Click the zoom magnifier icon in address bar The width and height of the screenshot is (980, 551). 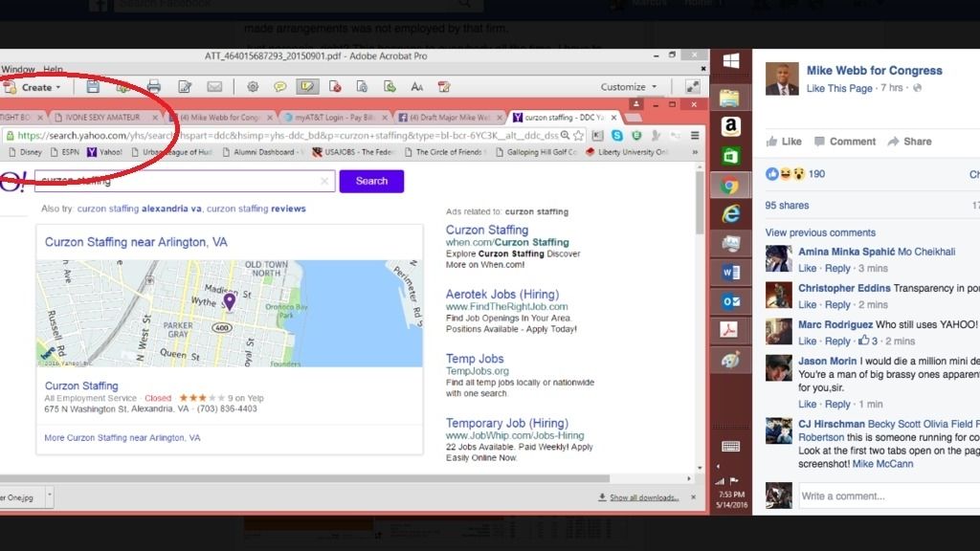[x=565, y=135]
